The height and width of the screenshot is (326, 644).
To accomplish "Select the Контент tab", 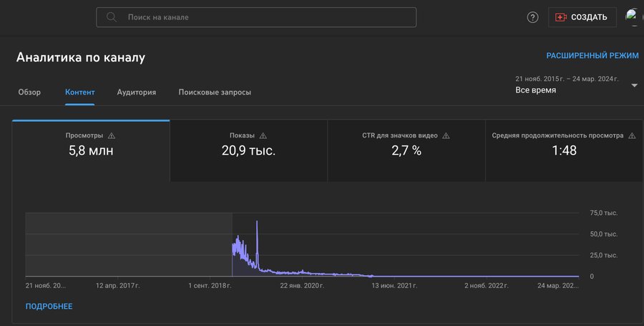I will point(79,92).
